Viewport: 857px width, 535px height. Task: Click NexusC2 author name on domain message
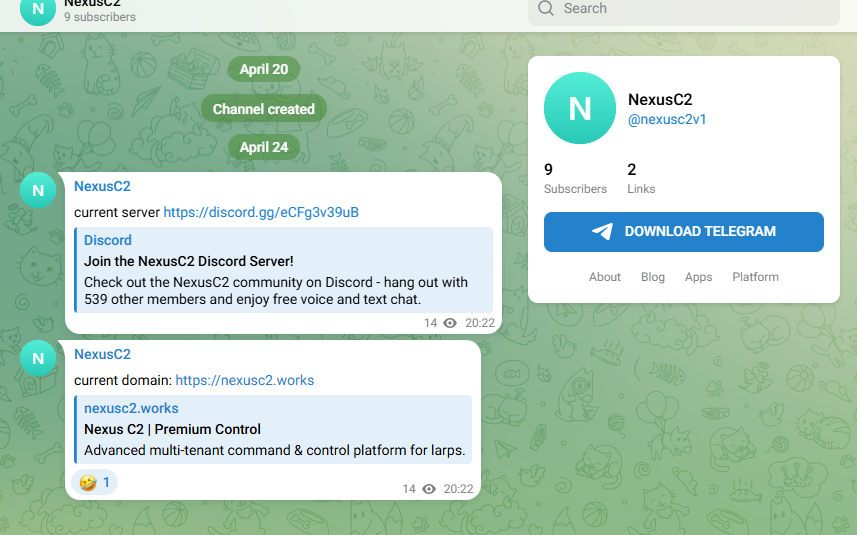click(102, 354)
